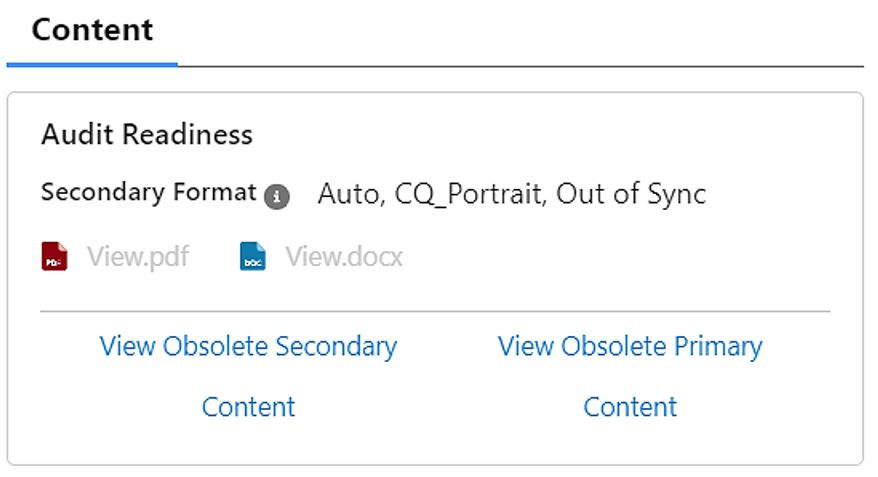Click the info icon beside Secondary Format

click(x=277, y=197)
